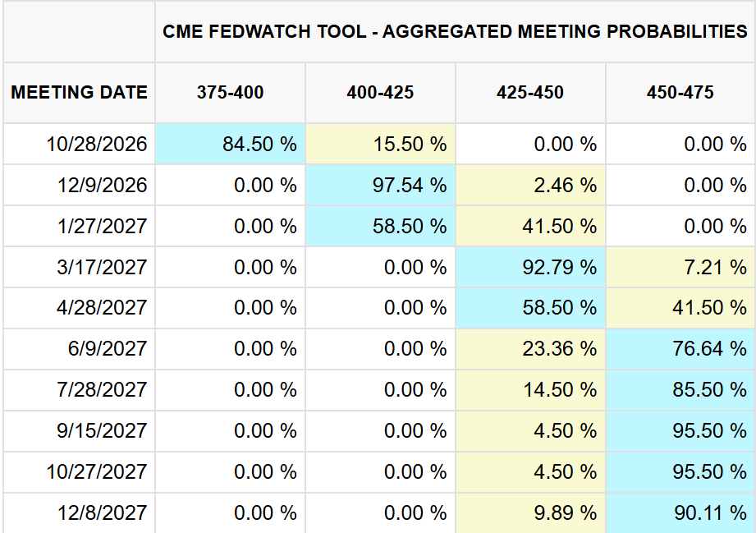Select the 400-425 column header
Image resolution: width=756 pixels, height=533 pixels.
pyautogui.click(x=380, y=92)
